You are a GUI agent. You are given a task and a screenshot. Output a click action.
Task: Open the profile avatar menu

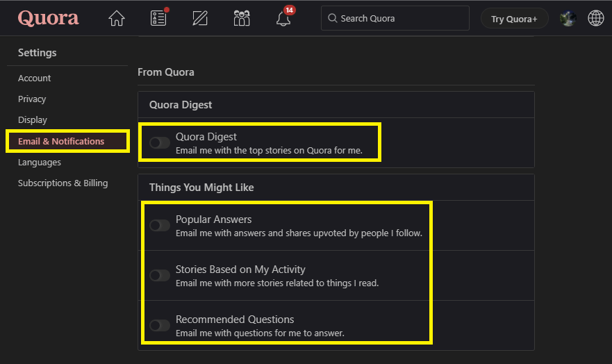tap(568, 19)
